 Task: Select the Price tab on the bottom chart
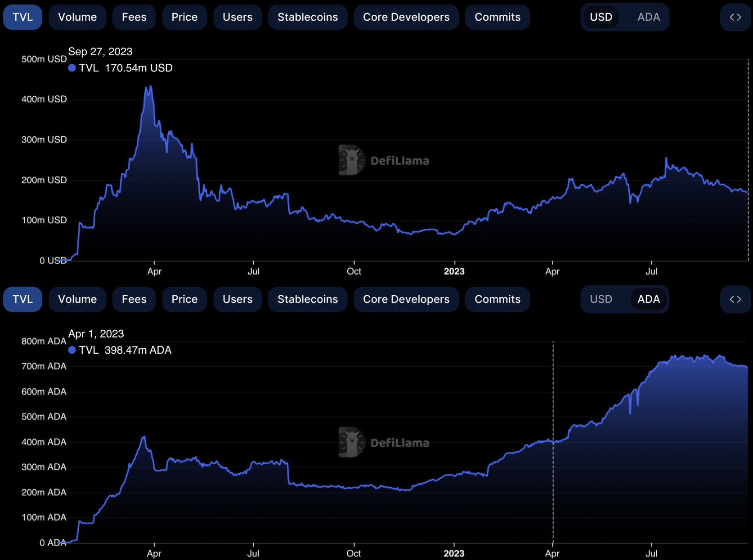[x=184, y=299]
